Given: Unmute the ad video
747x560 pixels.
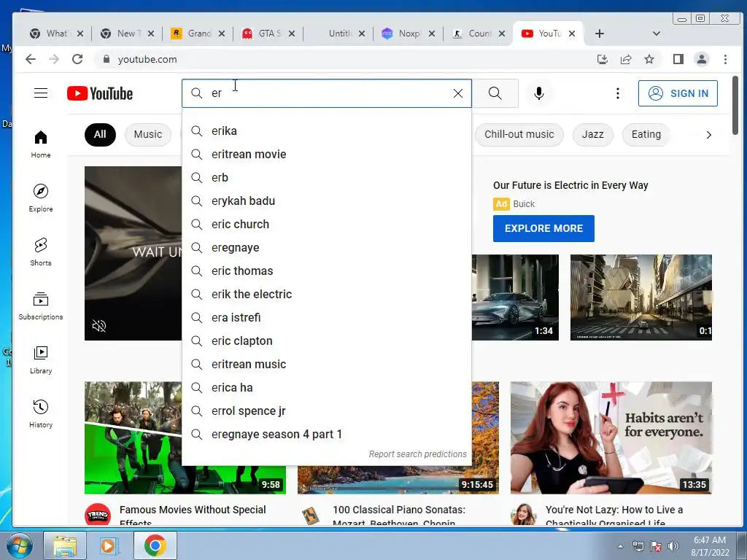Looking at the screenshot, I should pos(99,326).
